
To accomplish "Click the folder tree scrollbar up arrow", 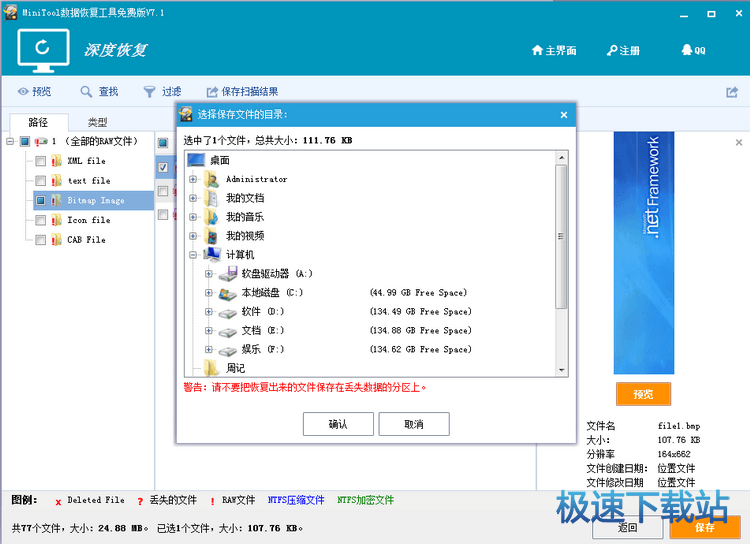I will pos(562,157).
